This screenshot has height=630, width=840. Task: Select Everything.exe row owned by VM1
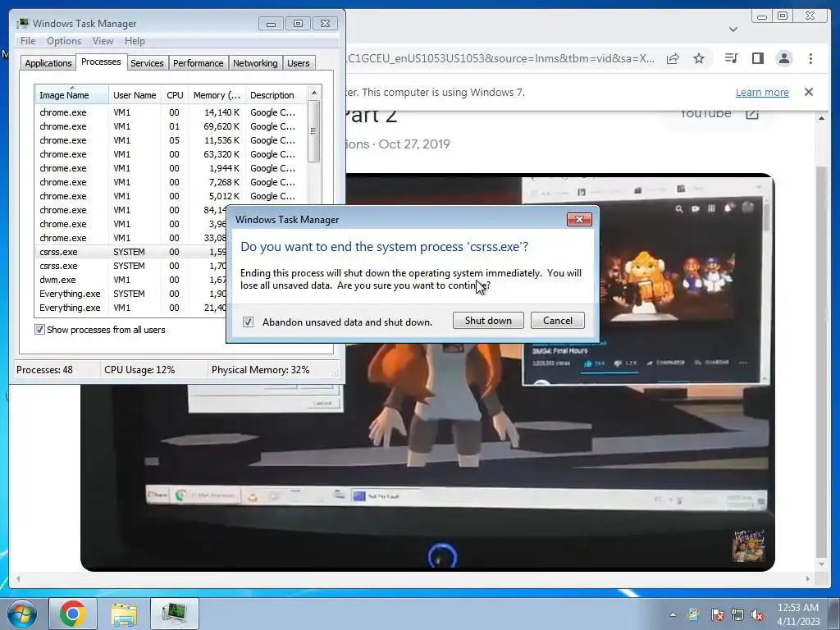(130, 308)
